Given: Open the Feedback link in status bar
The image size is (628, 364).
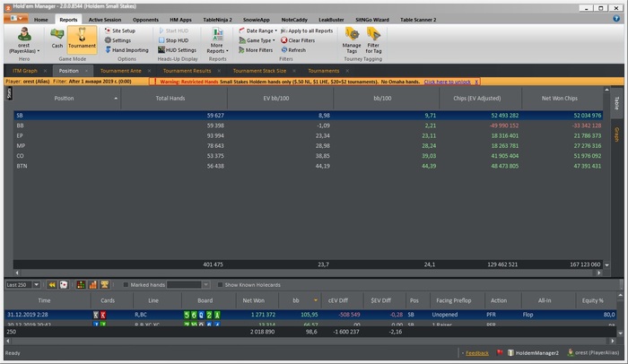Looking at the screenshot, I should (x=477, y=353).
